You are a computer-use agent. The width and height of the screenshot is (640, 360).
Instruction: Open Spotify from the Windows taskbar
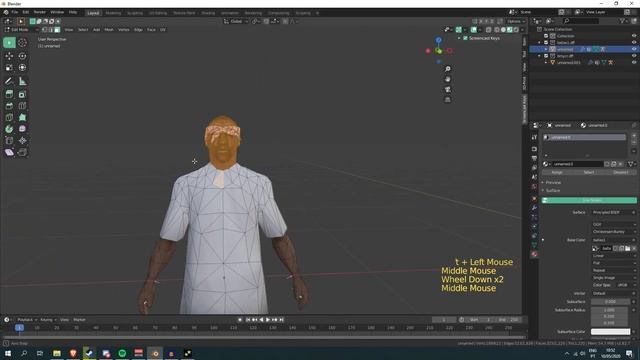(x=122, y=353)
